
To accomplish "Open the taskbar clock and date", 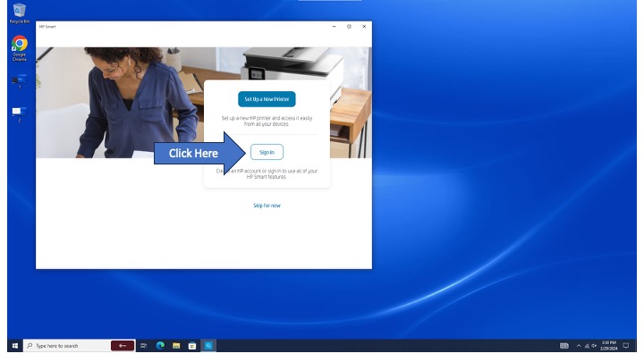I will (609, 346).
